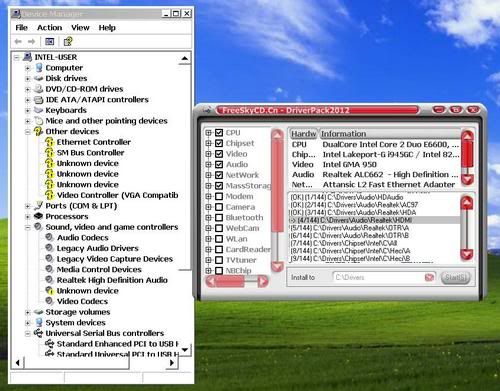
Task: Expand the TVtuner node in DriverPack tree
Action: 209,260
